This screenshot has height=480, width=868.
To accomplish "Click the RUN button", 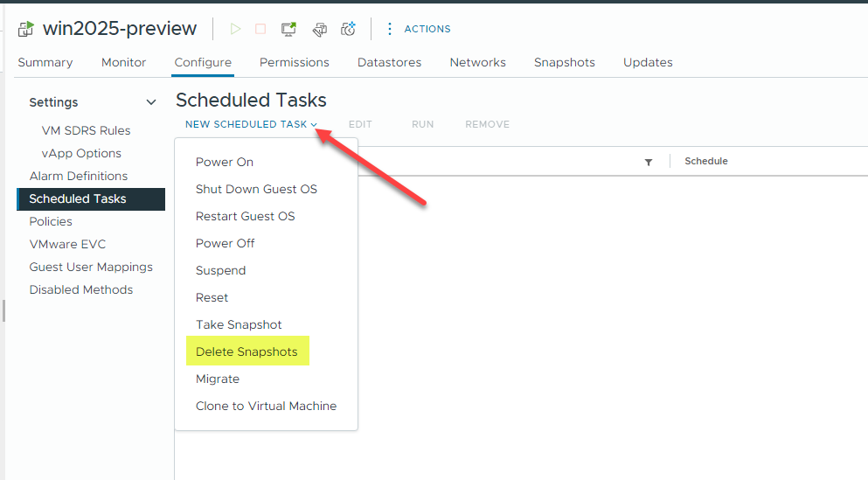I will (422, 124).
